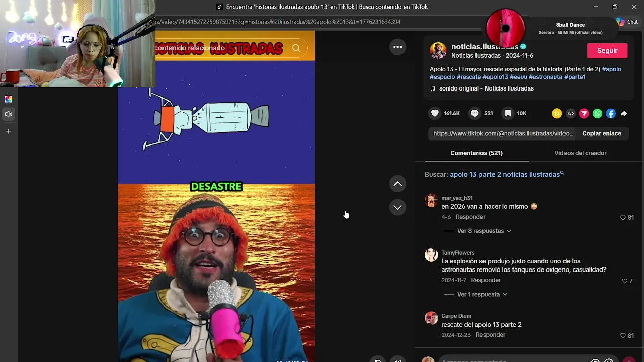Like the video with the heart icon
Image resolution: width=644 pixels, height=362 pixels.
click(x=435, y=113)
